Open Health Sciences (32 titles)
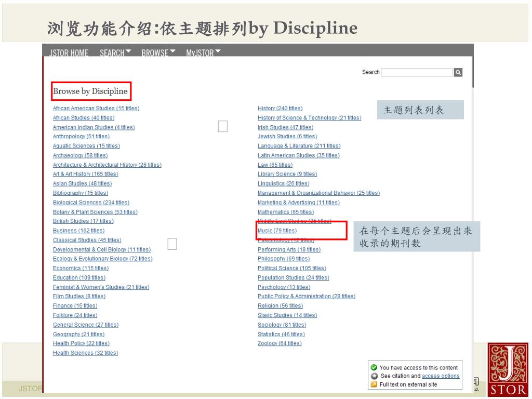This screenshot has height=399, width=532. coord(86,353)
